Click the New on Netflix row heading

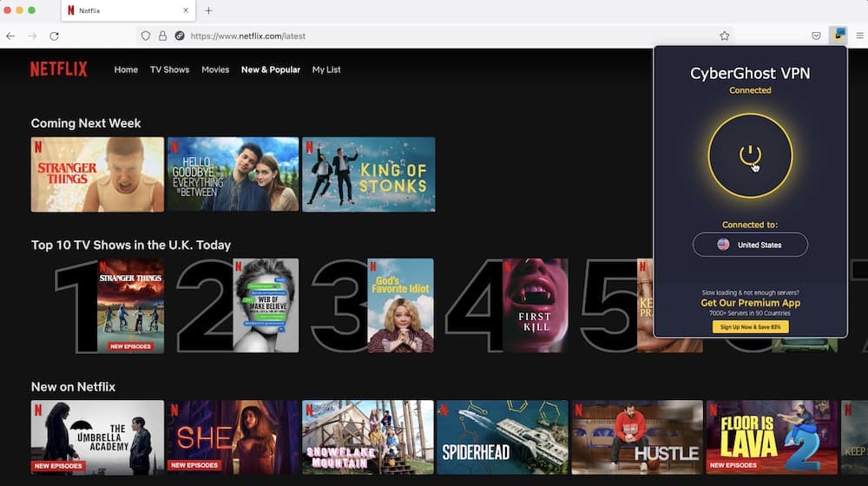pos(73,387)
